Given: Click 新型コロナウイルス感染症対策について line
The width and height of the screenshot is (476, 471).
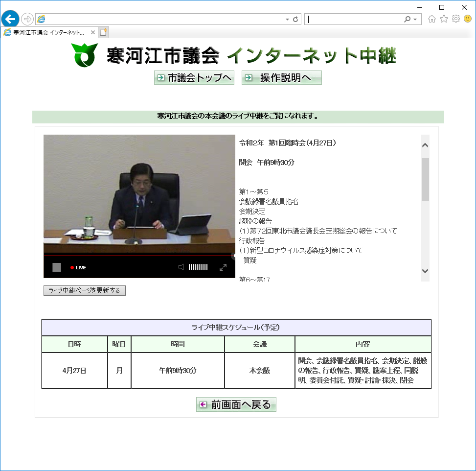Looking at the screenshot, I should 301,250.
